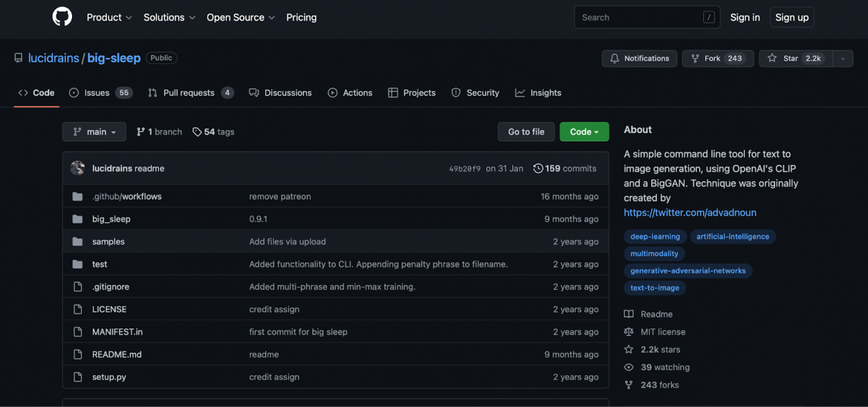Click file icon for MANIFEST.in
Screen dimensions: 868x407
(x=77, y=332)
